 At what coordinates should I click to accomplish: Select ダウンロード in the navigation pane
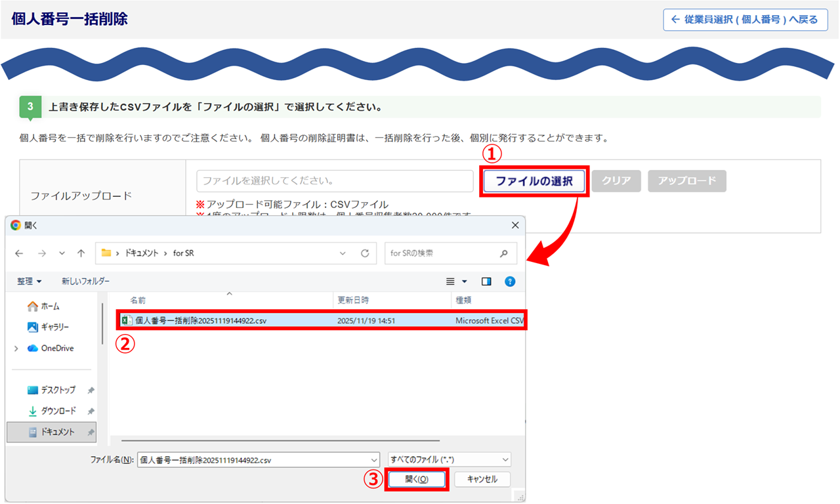pyautogui.click(x=58, y=411)
